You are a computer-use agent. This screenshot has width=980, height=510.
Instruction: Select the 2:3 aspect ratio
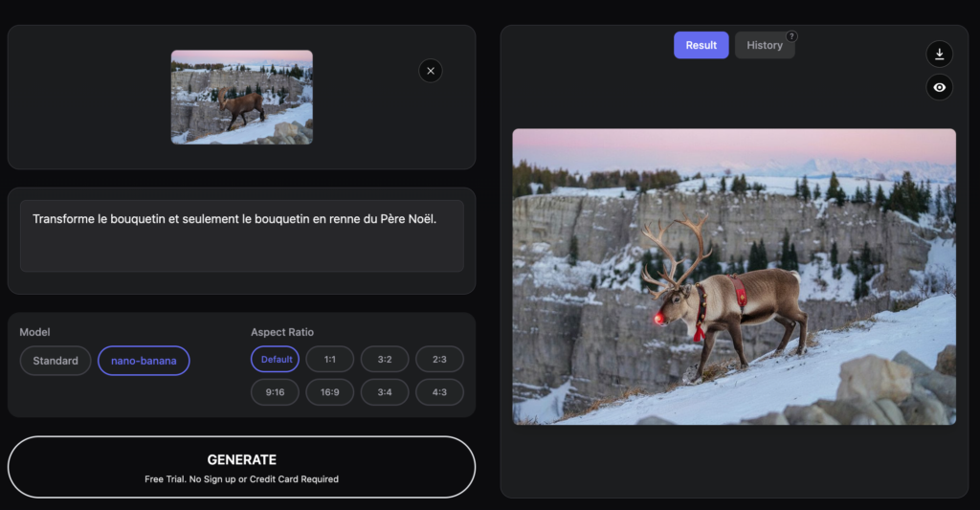click(x=439, y=360)
